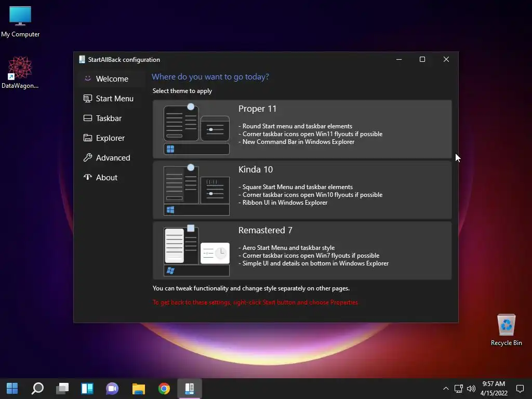This screenshot has width=532, height=399.
Task: Open the clock showing 9:57 AM
Action: 494,389
